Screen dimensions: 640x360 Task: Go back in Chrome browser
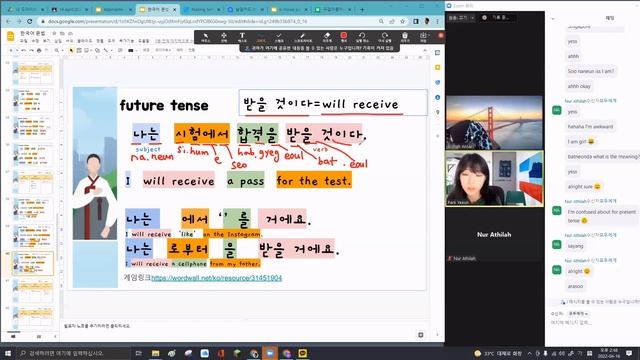click(9, 21)
